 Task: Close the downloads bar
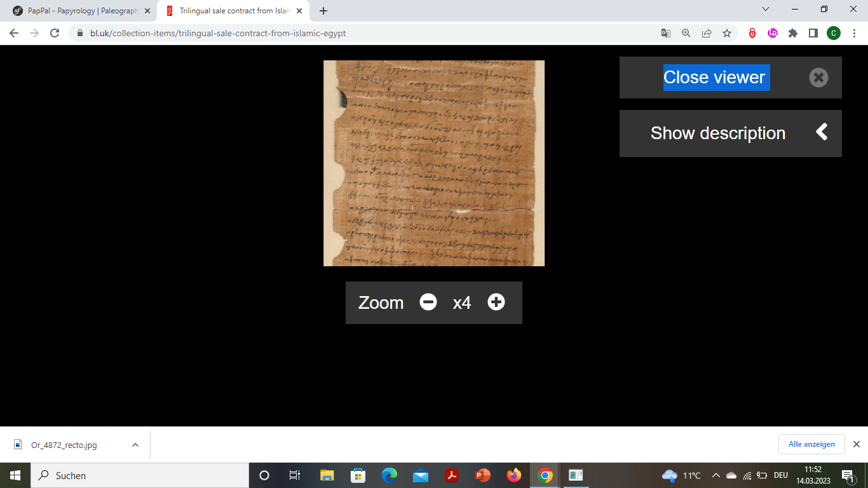pos(856,444)
